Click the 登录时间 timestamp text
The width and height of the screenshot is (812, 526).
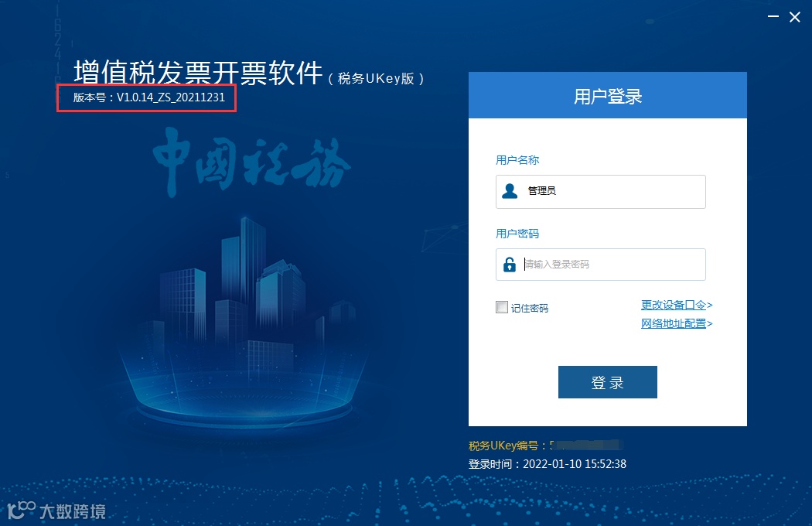point(548,464)
